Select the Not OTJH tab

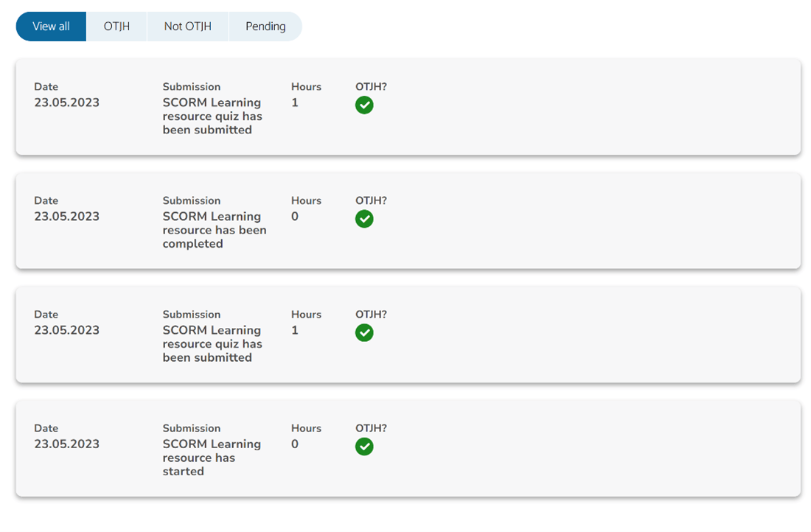tap(187, 26)
